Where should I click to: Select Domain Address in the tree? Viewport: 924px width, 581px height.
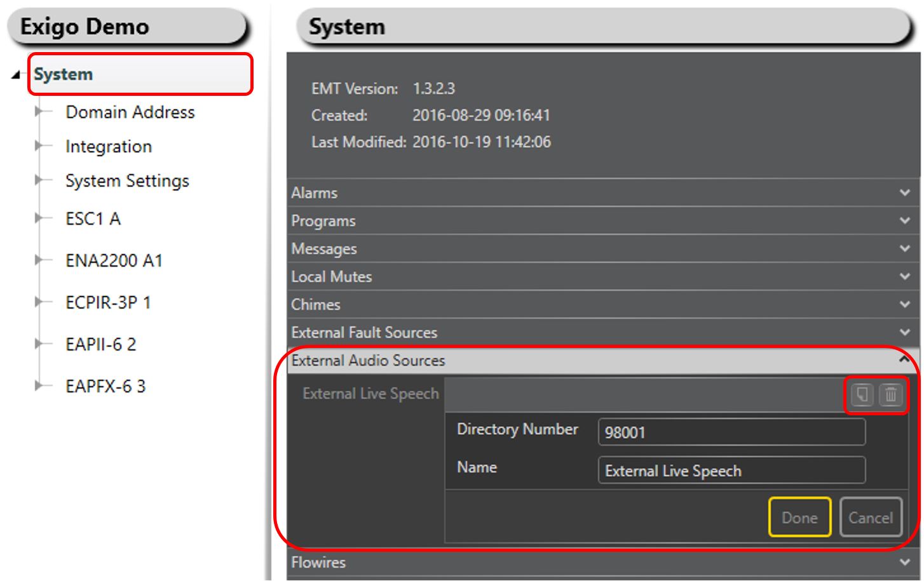(130, 112)
